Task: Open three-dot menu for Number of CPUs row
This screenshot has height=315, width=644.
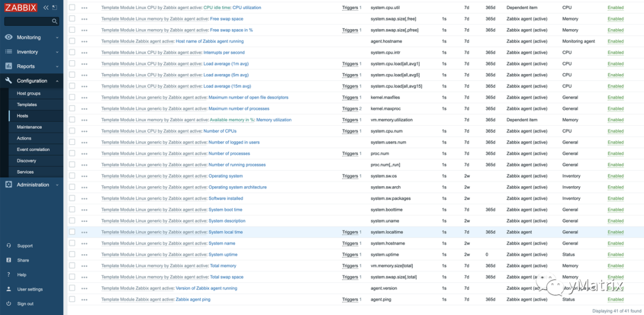Action: click(84, 131)
